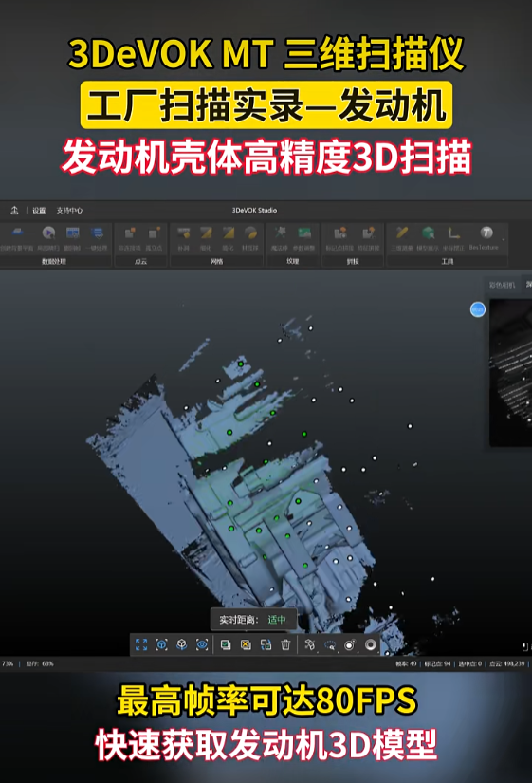Image resolution: width=532 pixels, height=783 pixels.
Task: Click the texture parameter adjustment icon
Action: click(x=304, y=233)
